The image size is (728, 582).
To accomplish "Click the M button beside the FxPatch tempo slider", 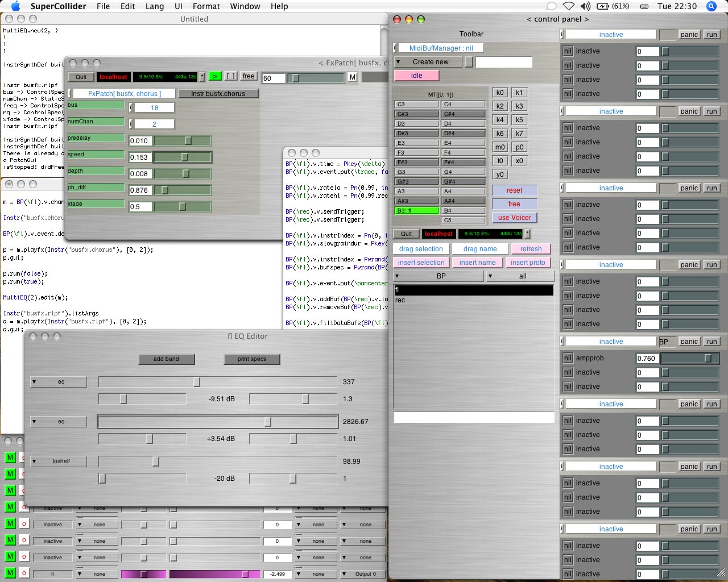I will tap(353, 77).
